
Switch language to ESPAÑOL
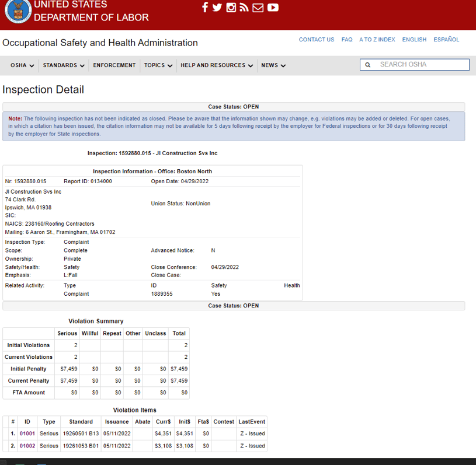tap(446, 40)
